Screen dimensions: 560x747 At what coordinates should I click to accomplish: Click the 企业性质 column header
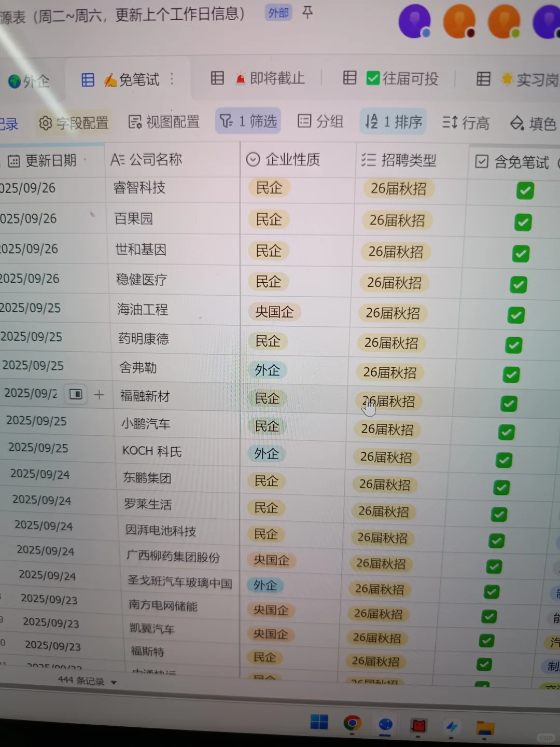(298, 160)
